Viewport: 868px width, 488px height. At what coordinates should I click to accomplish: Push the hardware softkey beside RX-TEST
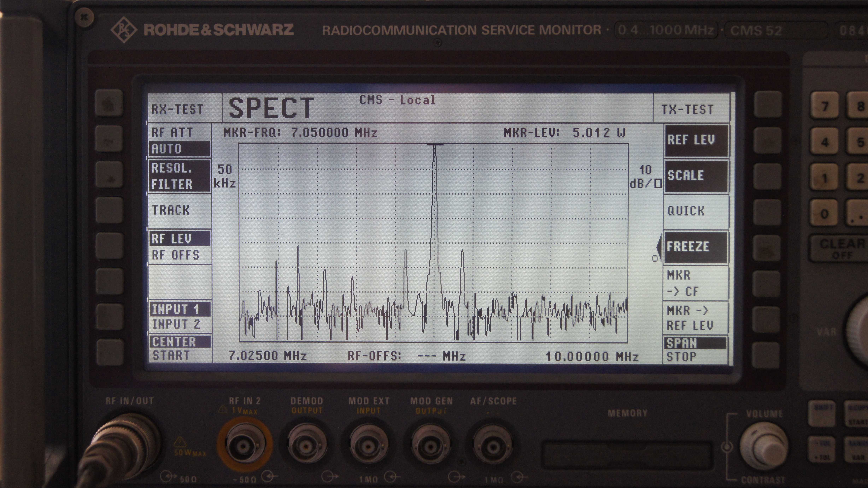[108, 103]
